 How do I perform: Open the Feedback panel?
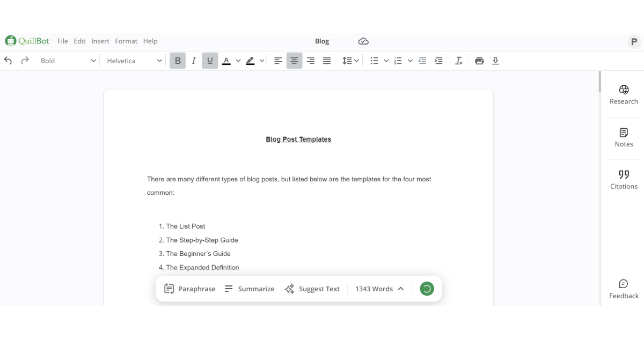tap(624, 289)
